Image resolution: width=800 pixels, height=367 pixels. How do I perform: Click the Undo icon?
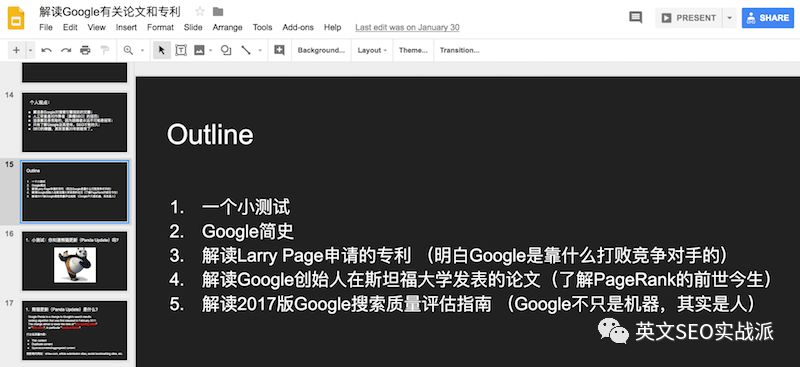point(46,50)
